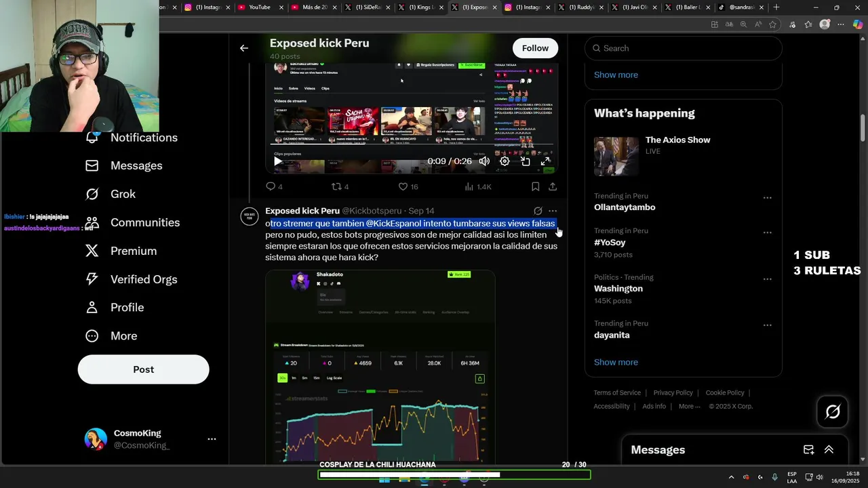Open the browser zoom control
This screenshot has width=868, height=488.
coord(743,24)
